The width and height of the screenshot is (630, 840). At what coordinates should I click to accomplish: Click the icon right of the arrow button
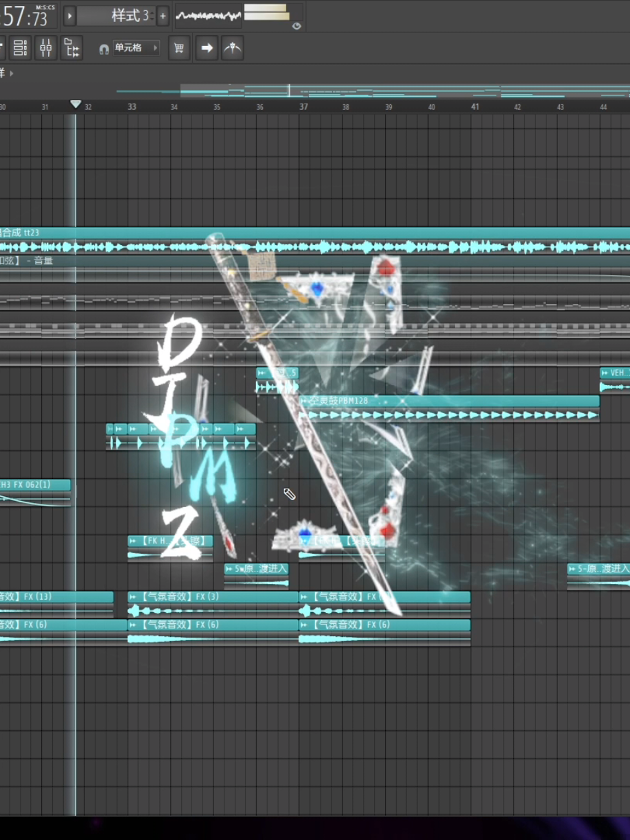pos(233,48)
